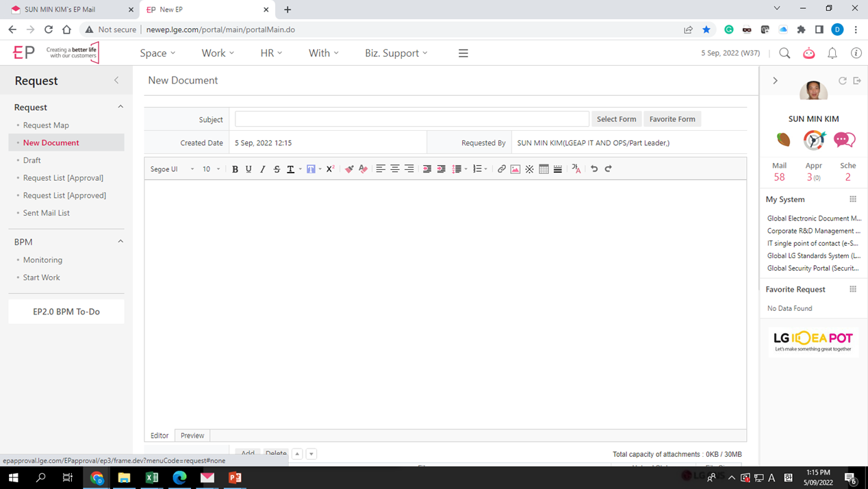Toggle bold formatting in the editor toolbar
Image resolution: width=868 pixels, height=489 pixels.
(235, 169)
